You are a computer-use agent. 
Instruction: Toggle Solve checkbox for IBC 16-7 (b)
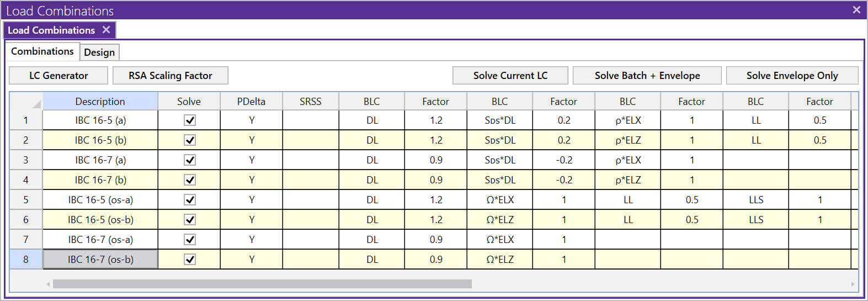[190, 180]
